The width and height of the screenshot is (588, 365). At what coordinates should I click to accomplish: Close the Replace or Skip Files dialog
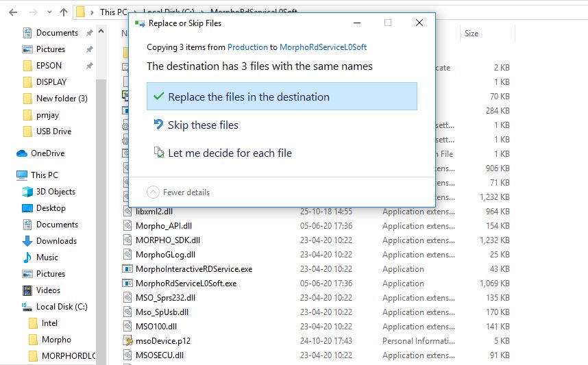click(x=419, y=23)
